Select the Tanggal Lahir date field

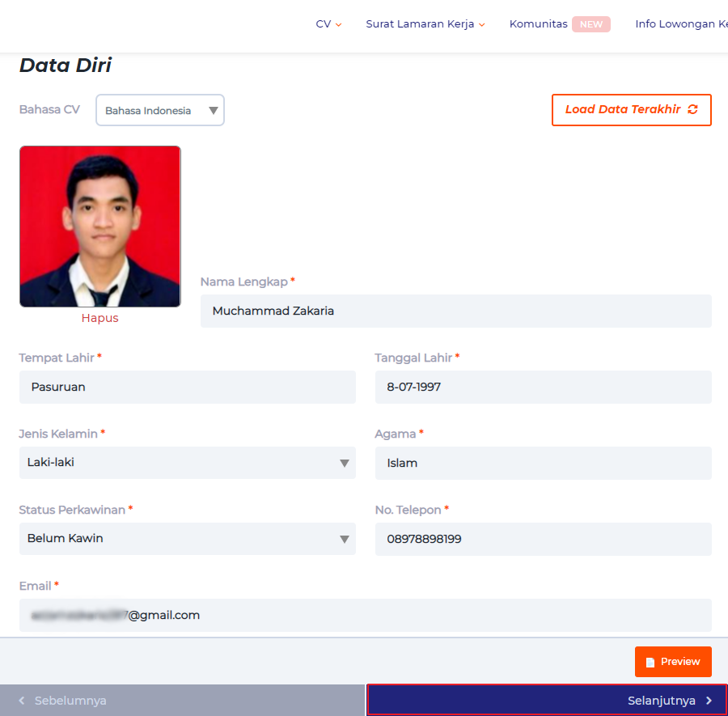click(543, 388)
